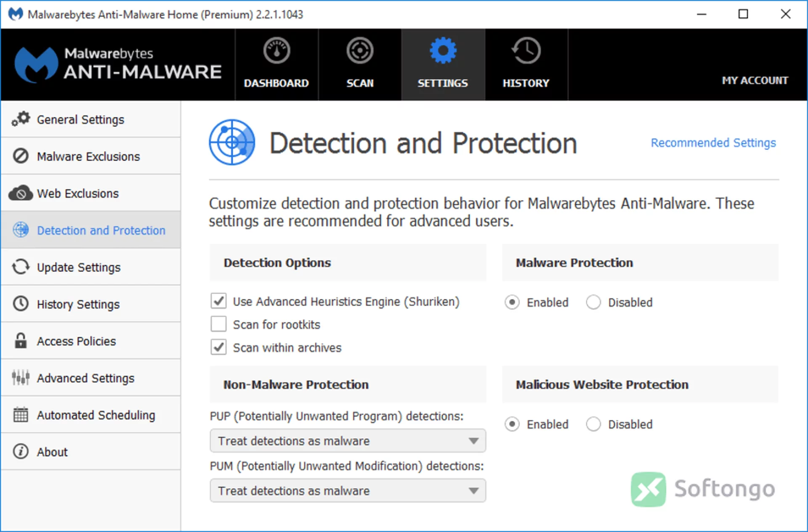Viewport: 808px width, 532px height.
Task: Click the Update Settings refresh arrows icon
Action: click(21, 267)
